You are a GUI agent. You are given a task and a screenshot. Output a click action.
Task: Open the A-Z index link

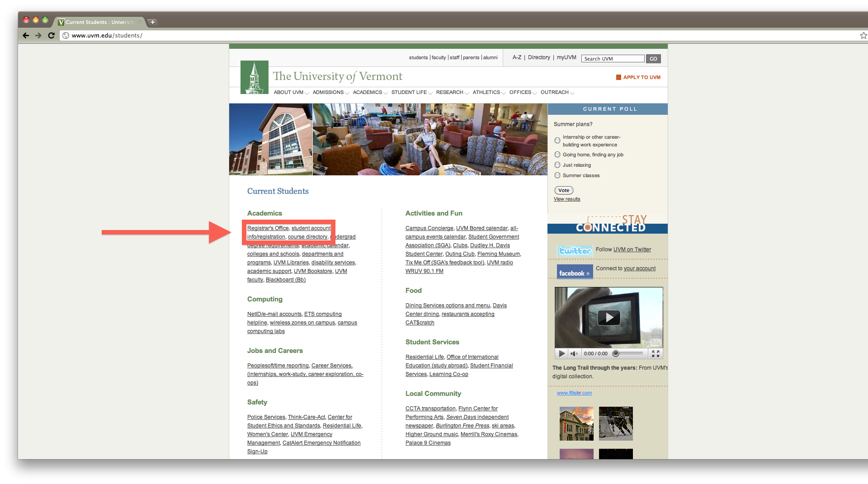coord(517,57)
